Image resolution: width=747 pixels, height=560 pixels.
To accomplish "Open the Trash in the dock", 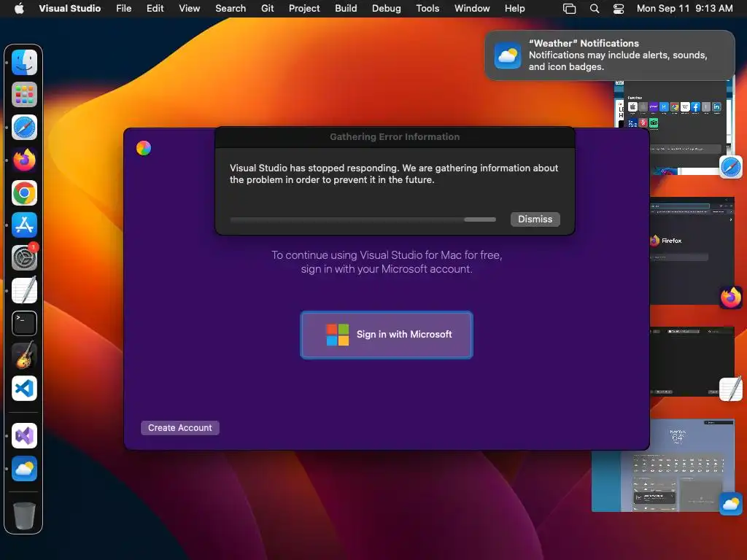I will click(24, 516).
